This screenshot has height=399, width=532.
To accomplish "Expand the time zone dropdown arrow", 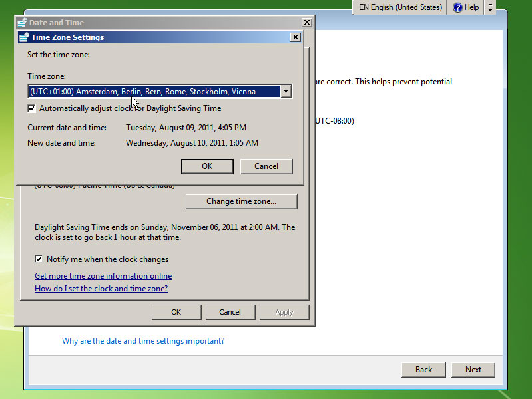I will click(x=286, y=92).
